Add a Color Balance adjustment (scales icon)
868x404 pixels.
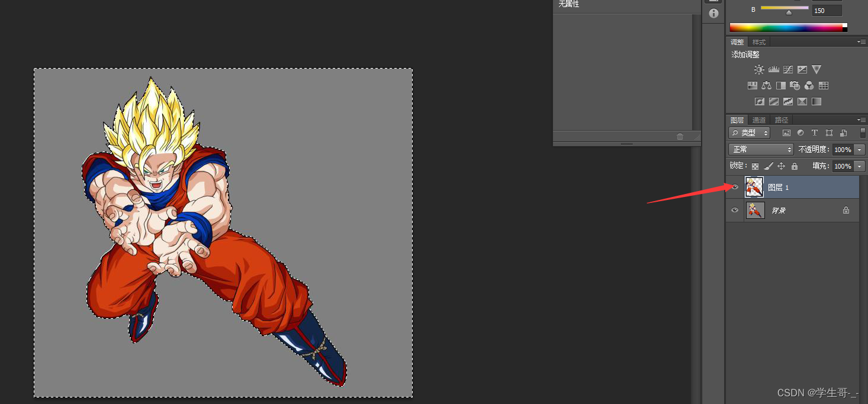click(767, 86)
